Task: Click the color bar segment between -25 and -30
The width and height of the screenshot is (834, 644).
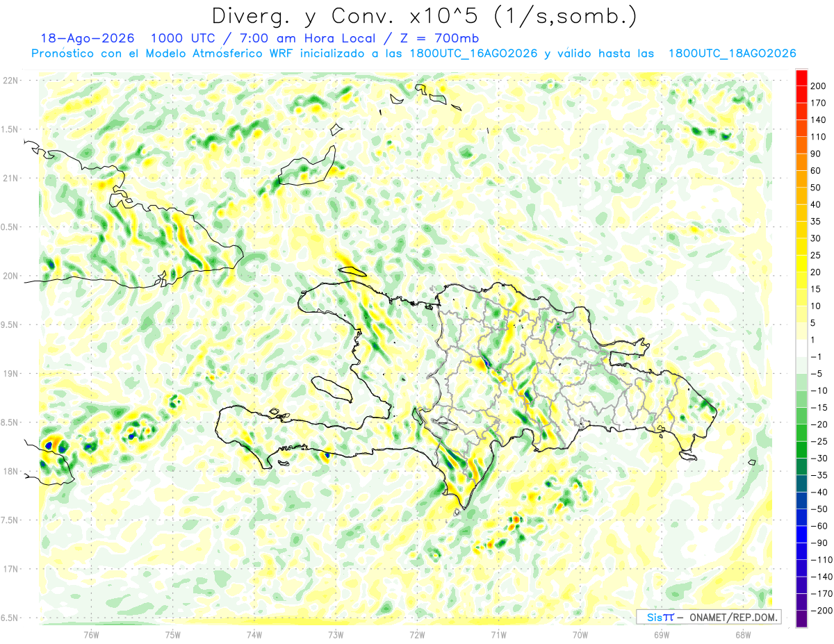Action: tap(801, 449)
